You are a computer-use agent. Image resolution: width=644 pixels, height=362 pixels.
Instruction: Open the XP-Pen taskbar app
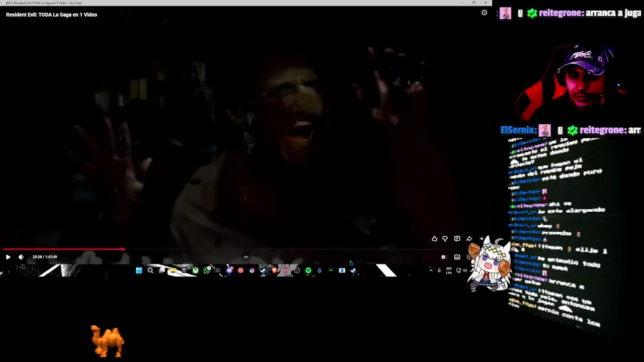tap(218, 270)
